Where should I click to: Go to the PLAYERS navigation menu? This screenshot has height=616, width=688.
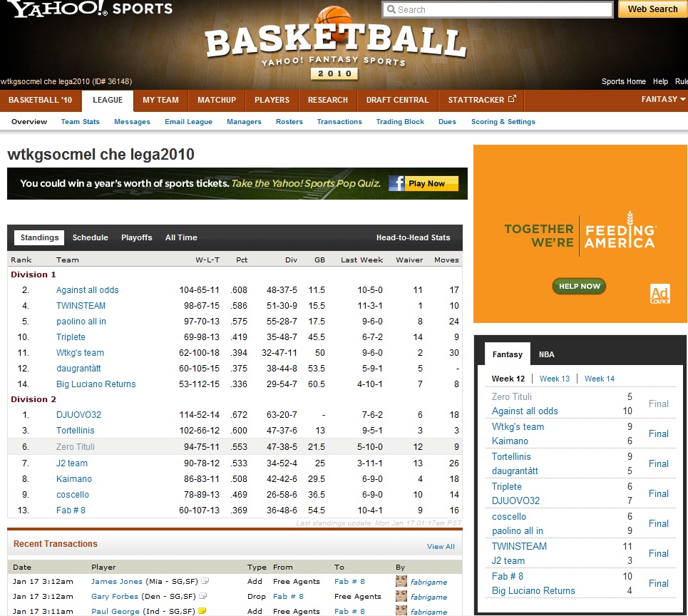click(272, 100)
